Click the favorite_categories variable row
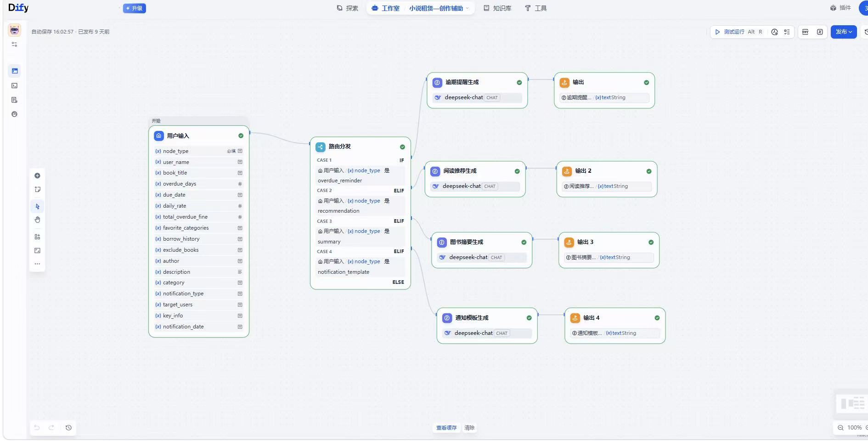This screenshot has width=868, height=441. [199, 228]
